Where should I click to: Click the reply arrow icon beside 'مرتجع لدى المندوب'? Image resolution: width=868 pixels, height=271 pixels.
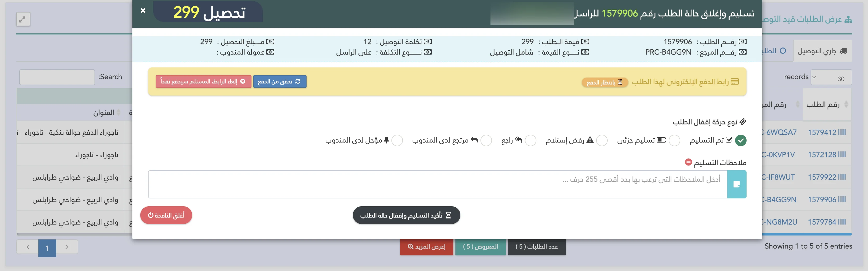point(474,139)
